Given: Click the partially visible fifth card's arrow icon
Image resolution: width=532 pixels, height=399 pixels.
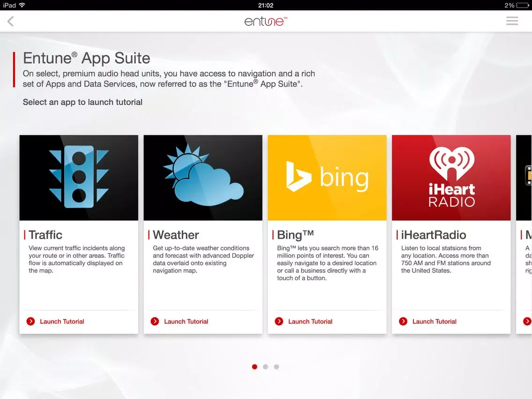Looking at the screenshot, I should (527, 321).
